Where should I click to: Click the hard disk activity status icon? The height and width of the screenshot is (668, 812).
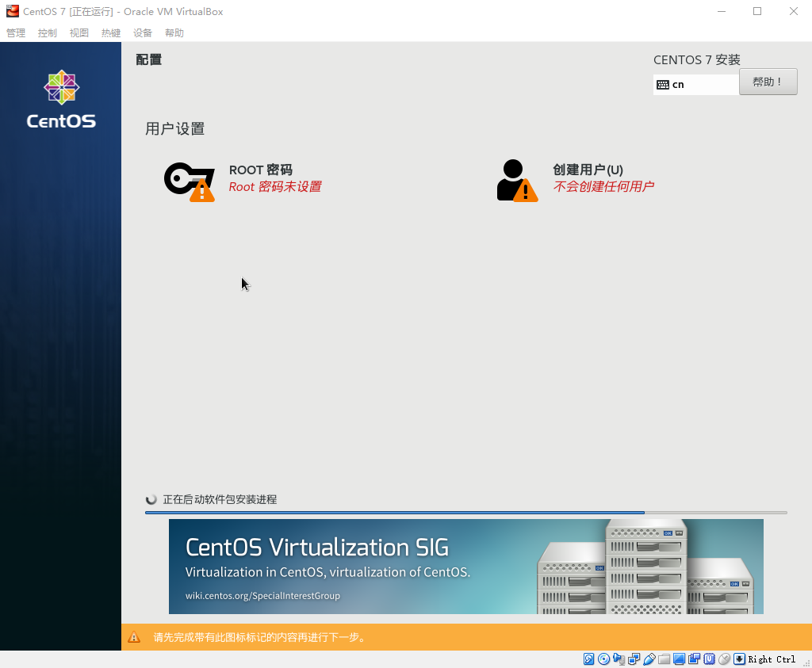[x=589, y=658]
